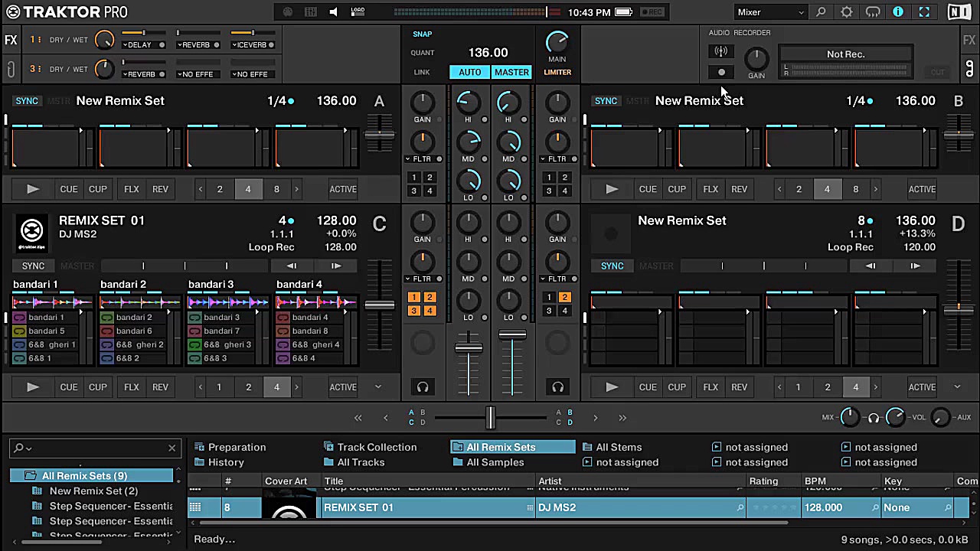The height and width of the screenshot is (551, 980).
Task: Play deck C remix set
Action: [x=32, y=387]
